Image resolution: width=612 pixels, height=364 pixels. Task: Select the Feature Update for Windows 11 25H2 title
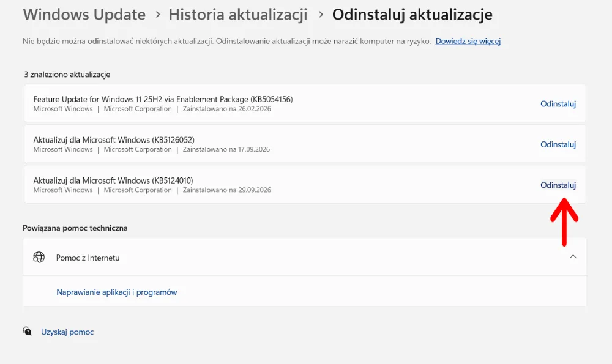click(x=163, y=100)
